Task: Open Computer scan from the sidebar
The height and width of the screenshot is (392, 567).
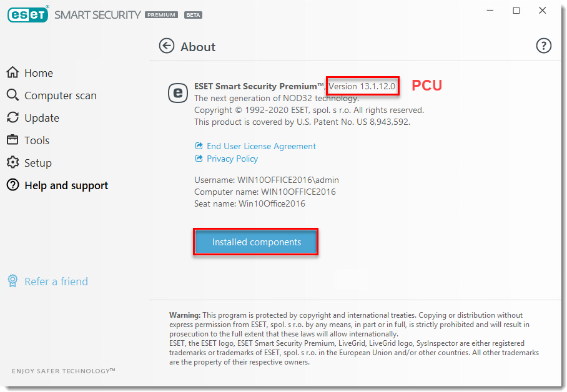Action: click(x=12, y=95)
